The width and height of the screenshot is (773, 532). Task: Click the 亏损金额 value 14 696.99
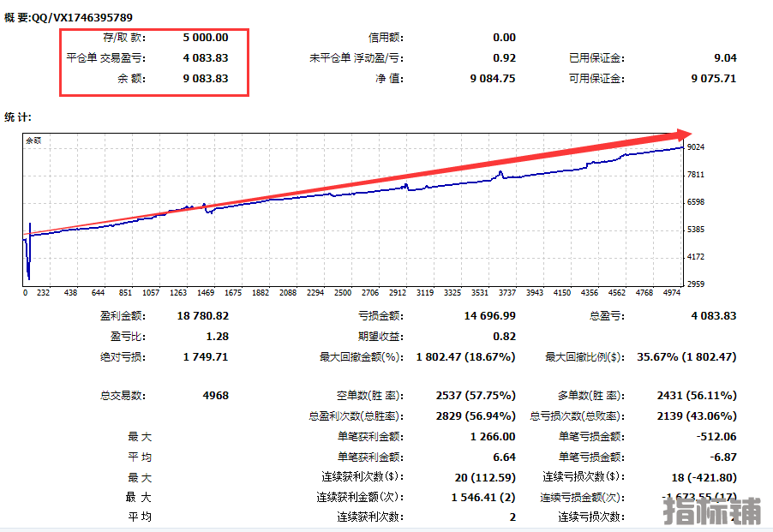[x=489, y=316]
